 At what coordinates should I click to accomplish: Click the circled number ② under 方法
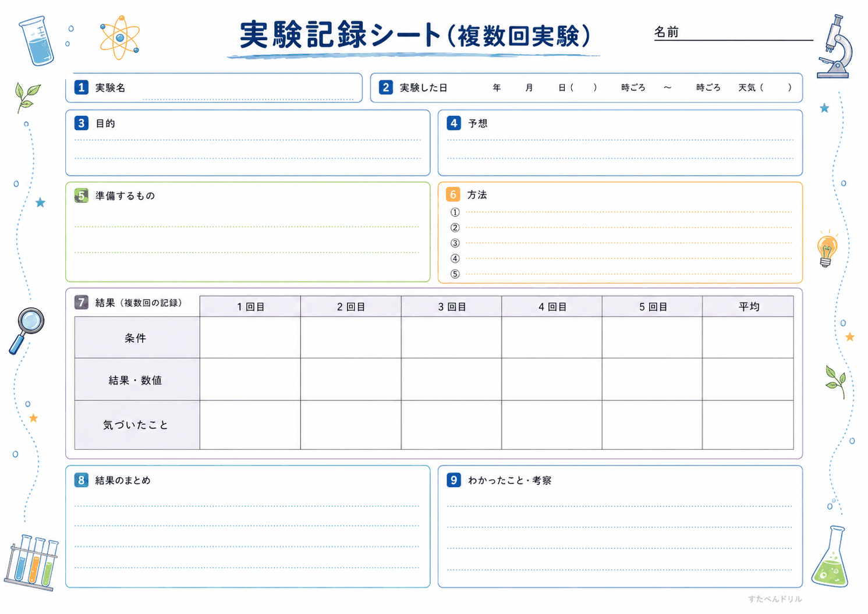pos(455,228)
